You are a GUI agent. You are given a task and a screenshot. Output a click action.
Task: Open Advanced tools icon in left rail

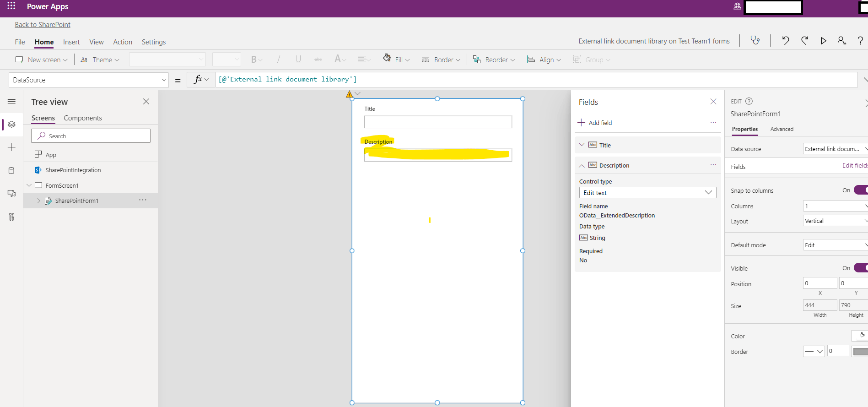click(x=11, y=217)
